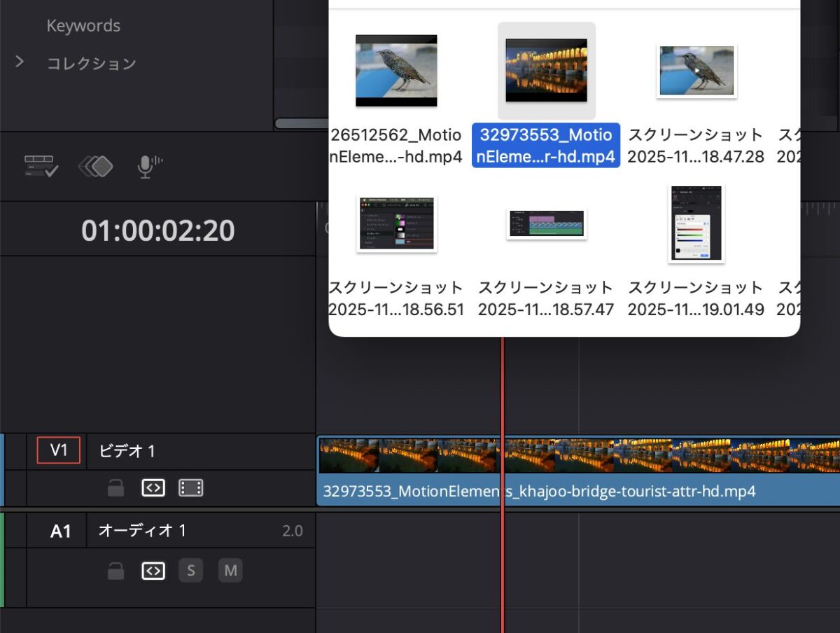Mute the オーディオ 1 track
This screenshot has width=840, height=633.
[x=230, y=571]
